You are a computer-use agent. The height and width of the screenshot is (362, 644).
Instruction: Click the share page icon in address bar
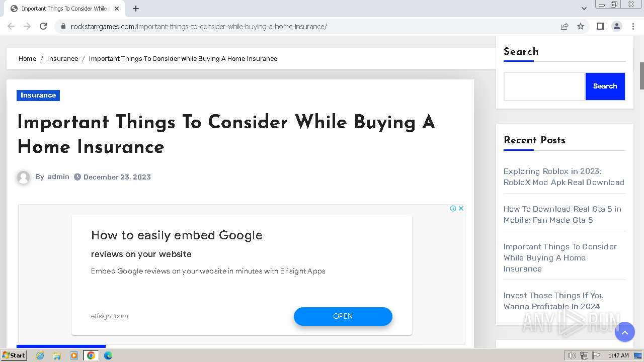tap(565, 26)
